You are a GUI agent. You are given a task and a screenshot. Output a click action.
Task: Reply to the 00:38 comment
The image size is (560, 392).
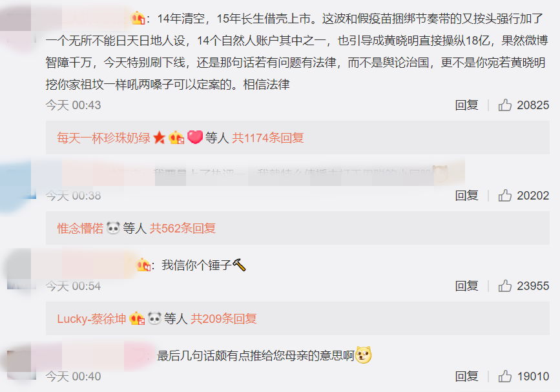pyautogui.click(x=467, y=195)
